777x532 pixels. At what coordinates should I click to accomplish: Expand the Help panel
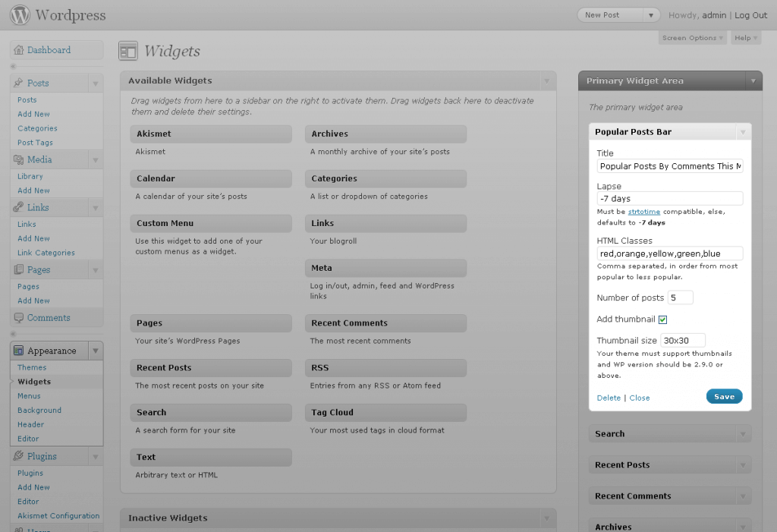[x=745, y=38]
